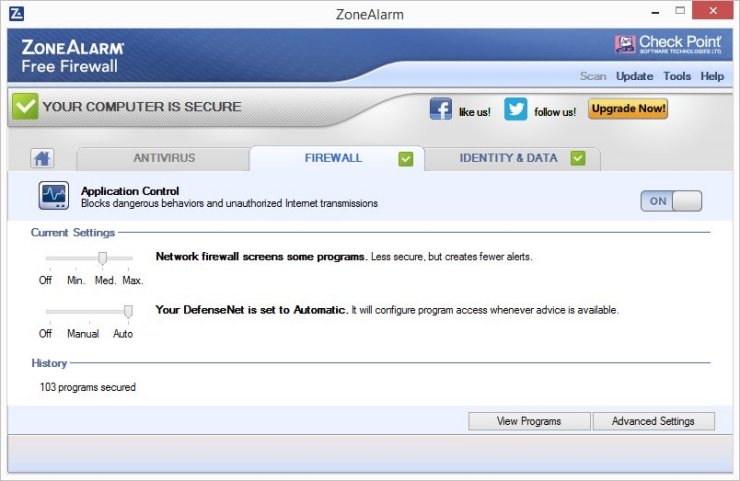Open the Tools menu

[677, 76]
